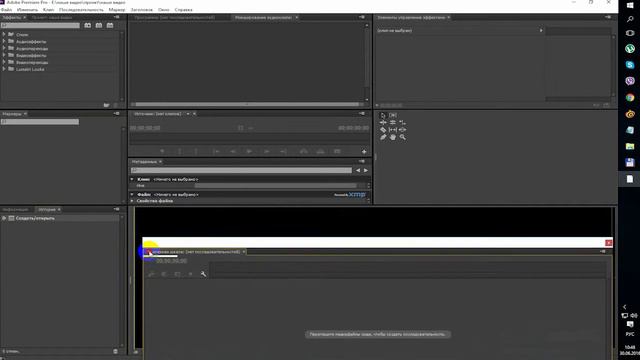Click the Metadata panel search field

[x=241, y=170]
